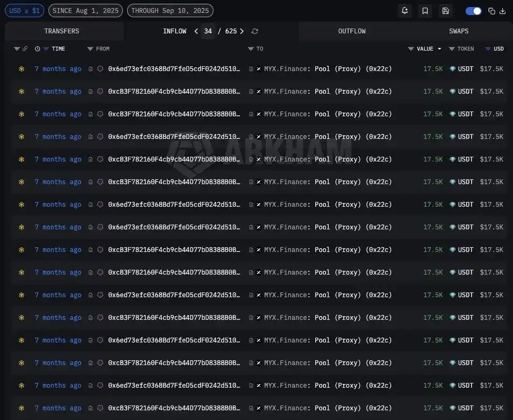
Task: Open the FROM column filter icon
Action: 91,48
